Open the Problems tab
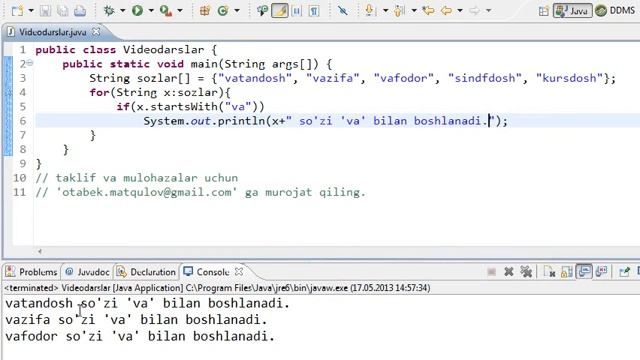The image size is (640, 360). tap(32, 272)
